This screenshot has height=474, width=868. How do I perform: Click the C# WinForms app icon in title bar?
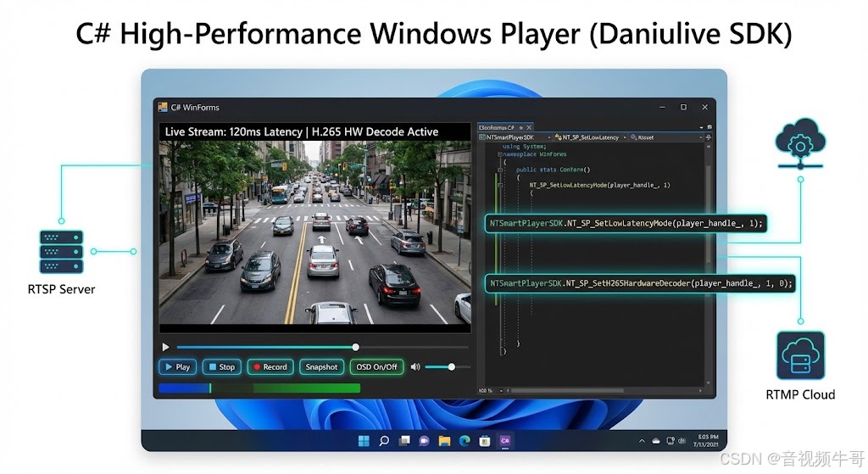[162, 107]
